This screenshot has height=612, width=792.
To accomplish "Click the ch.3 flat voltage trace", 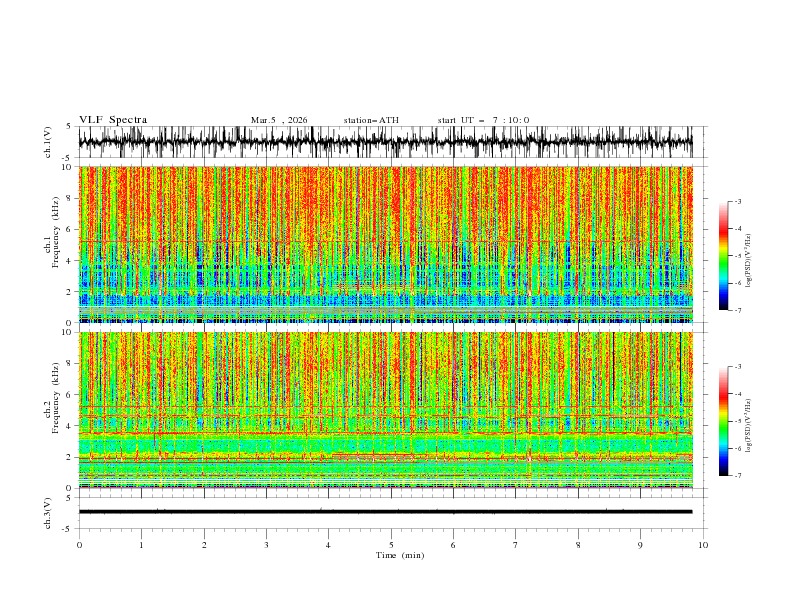I will pos(385,512).
